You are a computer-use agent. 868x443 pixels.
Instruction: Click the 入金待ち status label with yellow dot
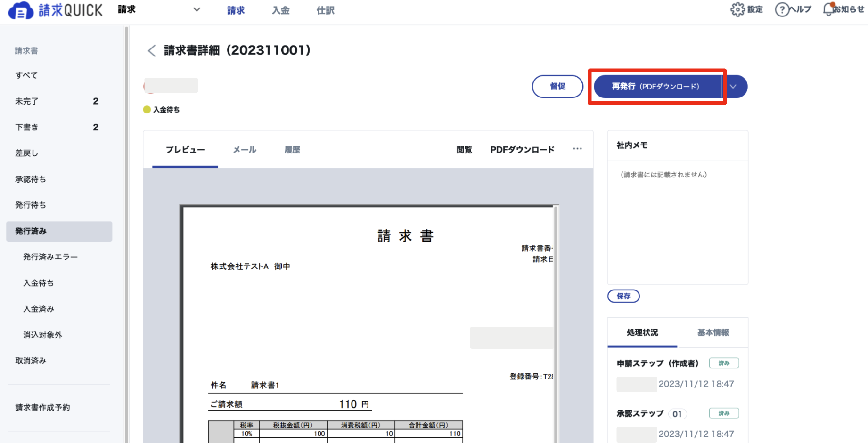[161, 110]
